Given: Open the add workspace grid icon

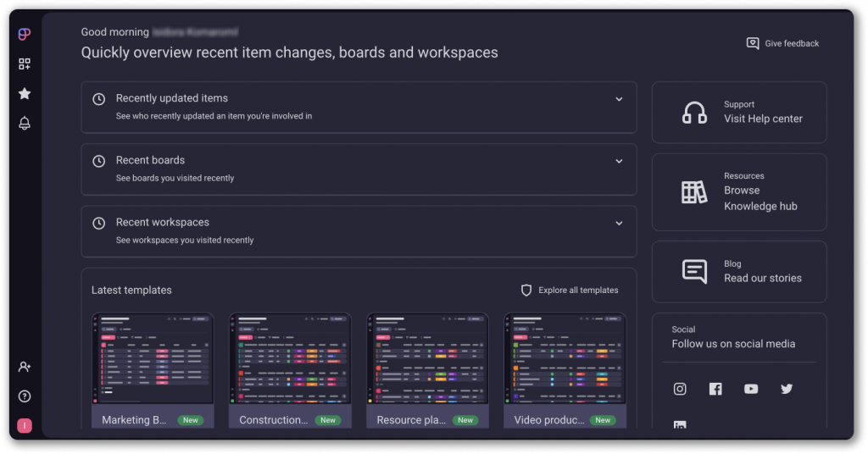Looking at the screenshot, I should click(x=25, y=64).
